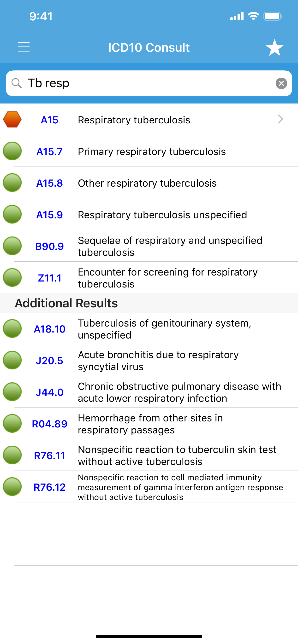Tap the green circle beside J20.5
The height and width of the screenshot is (644, 298).
pos(12,360)
